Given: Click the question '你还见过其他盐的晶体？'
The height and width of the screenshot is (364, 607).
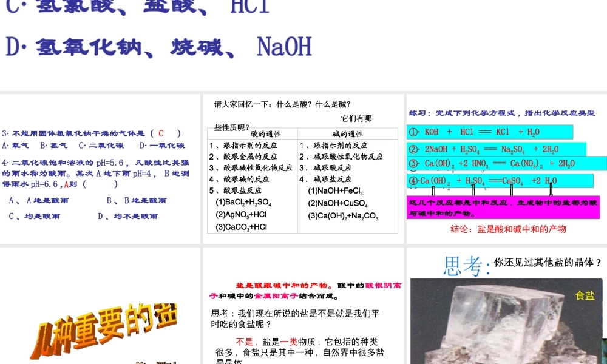Looking at the screenshot, I should (548, 262).
